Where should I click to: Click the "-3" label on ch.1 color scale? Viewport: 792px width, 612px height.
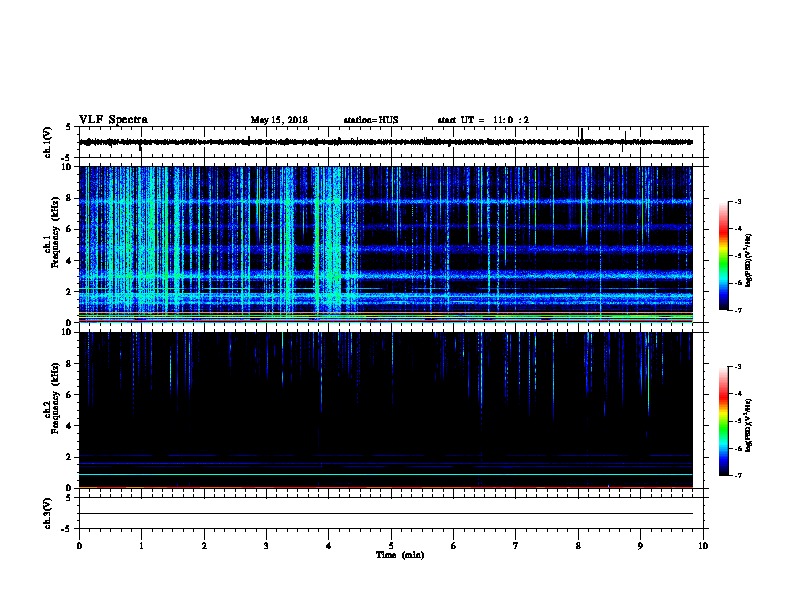coord(737,201)
